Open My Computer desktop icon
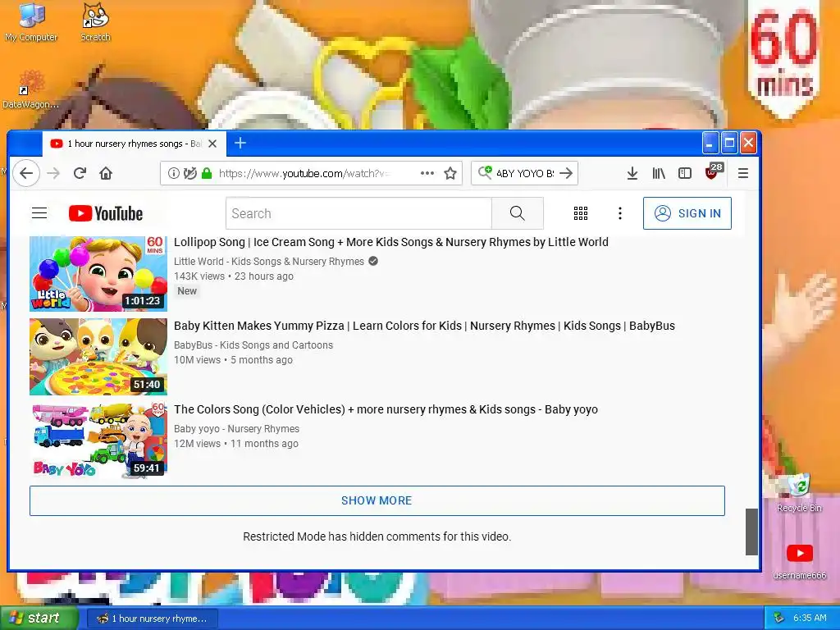Viewport: 840px width, 630px height. click(x=31, y=22)
